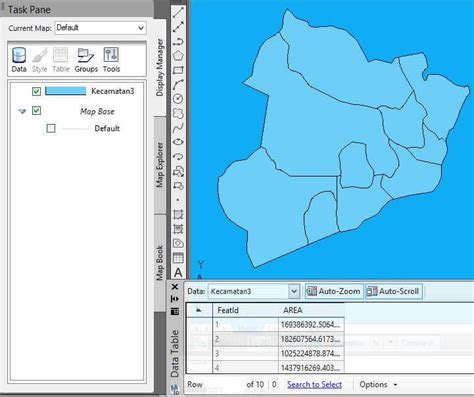This screenshot has width=474, height=397.
Task: Open the Options dropdown in Data Table
Action: (x=379, y=385)
